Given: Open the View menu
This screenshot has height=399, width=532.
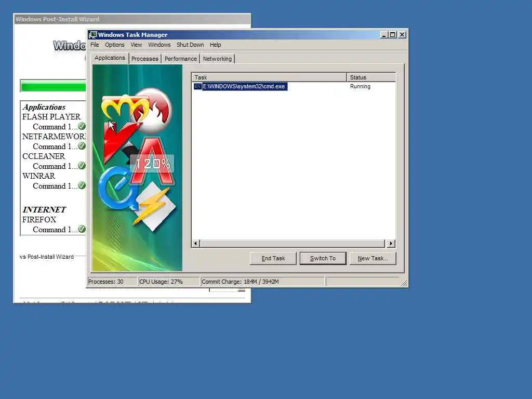Looking at the screenshot, I should [136, 45].
